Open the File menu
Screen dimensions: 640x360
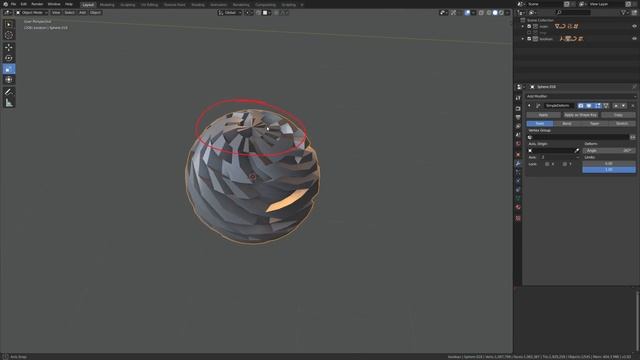tap(13, 4)
